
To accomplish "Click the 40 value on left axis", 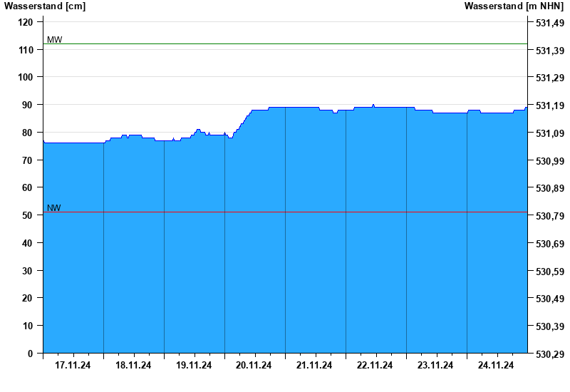I will tap(28, 243).
